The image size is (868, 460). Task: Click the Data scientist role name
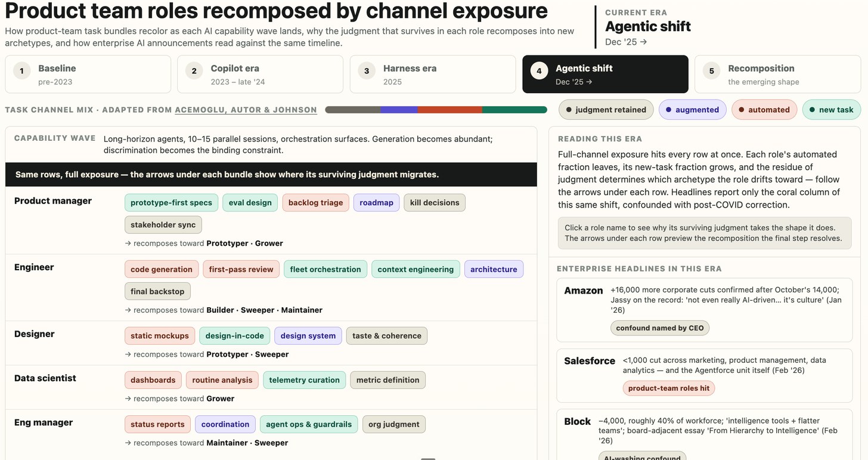[x=45, y=378]
